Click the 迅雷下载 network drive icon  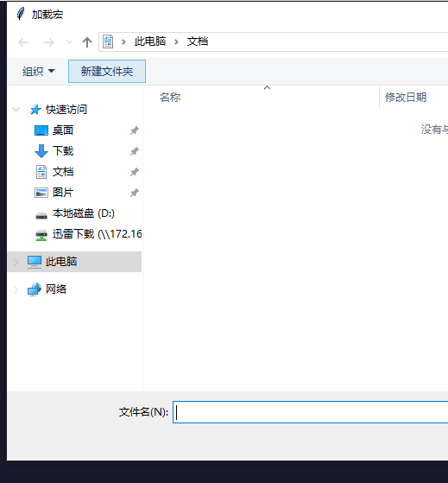tap(41, 235)
